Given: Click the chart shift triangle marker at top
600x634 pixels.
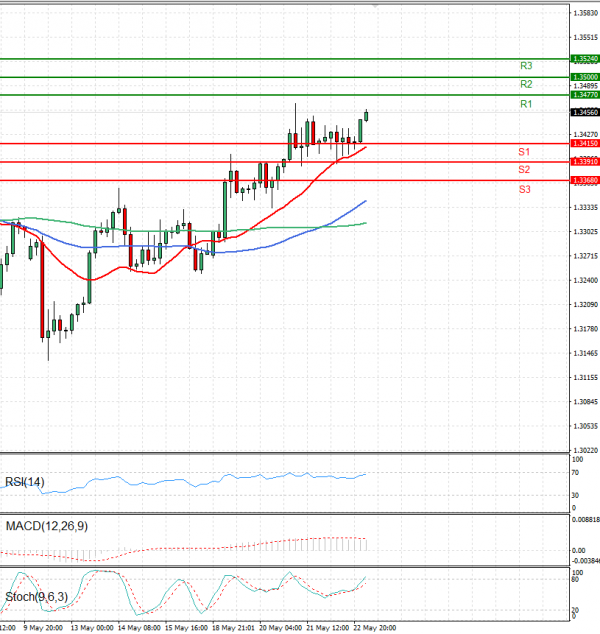Looking at the screenshot, I should click(x=375, y=5).
